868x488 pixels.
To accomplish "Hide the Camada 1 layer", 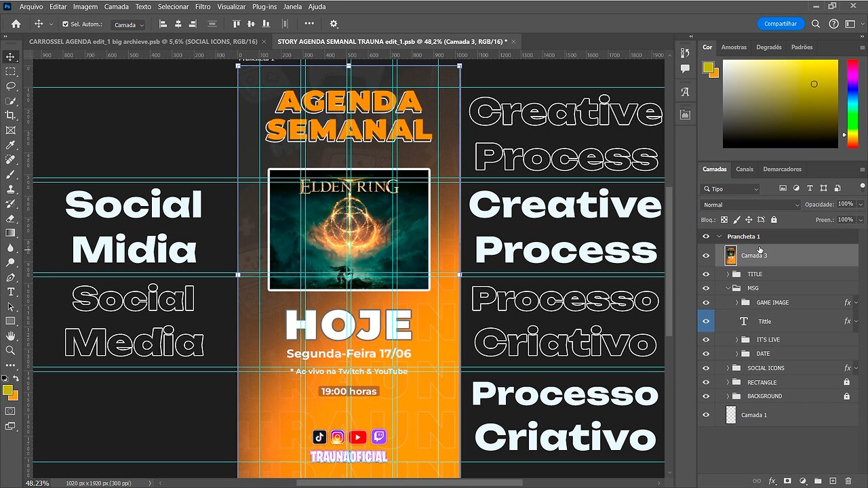I will point(706,415).
